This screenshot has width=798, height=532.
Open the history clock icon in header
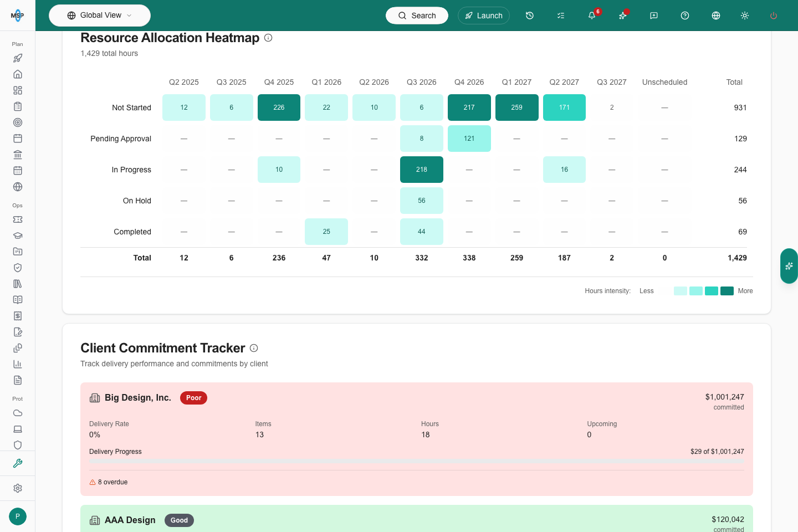click(x=530, y=16)
